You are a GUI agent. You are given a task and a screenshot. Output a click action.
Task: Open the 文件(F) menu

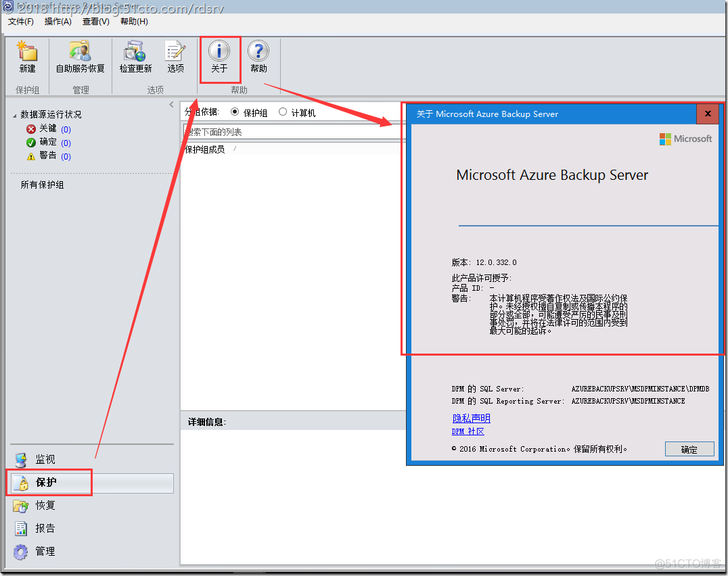coord(21,22)
